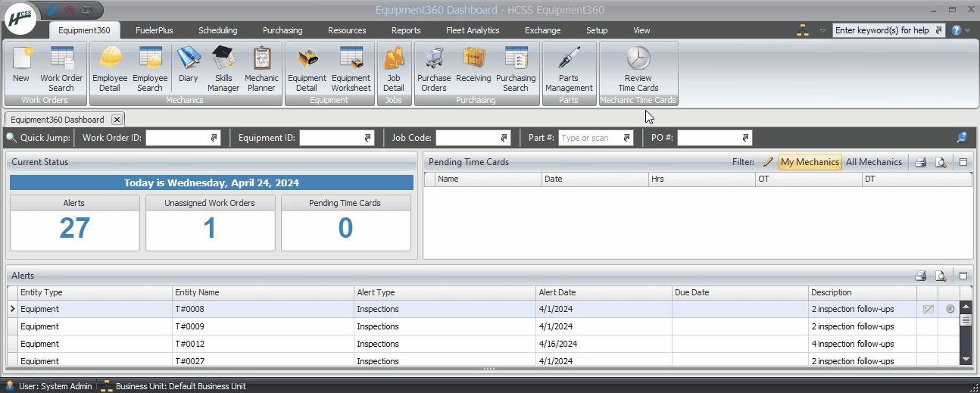Viewport: 980px width, 393px height.
Task: Select the My Mechanics filter
Action: click(810, 162)
